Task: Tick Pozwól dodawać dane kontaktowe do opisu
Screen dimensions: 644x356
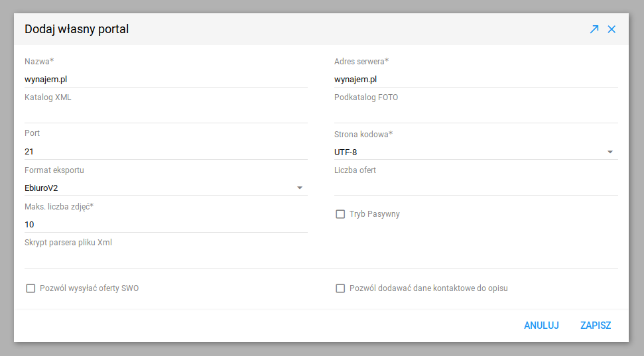Action: (340, 288)
